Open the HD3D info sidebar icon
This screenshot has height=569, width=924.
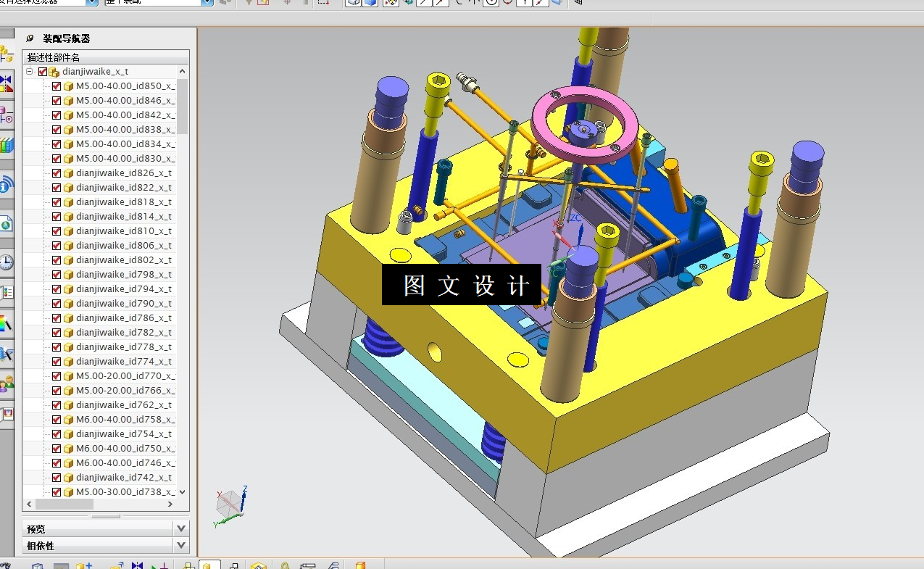coord(6,186)
